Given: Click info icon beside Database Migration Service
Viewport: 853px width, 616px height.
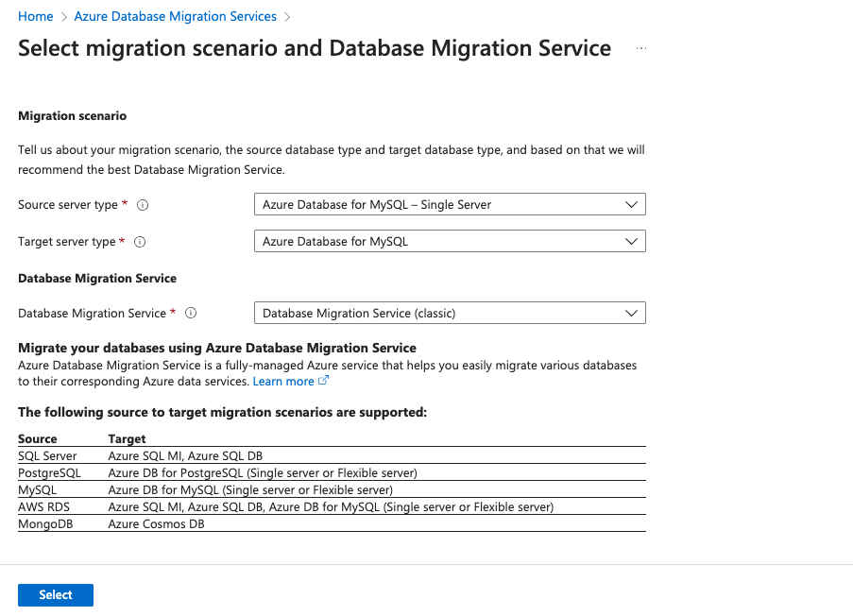Looking at the screenshot, I should click(x=191, y=313).
